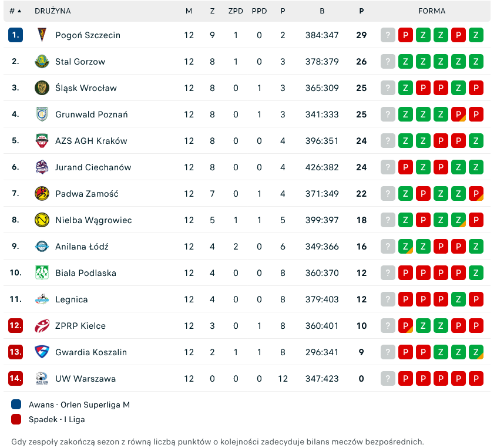Open the Anilana Łódź team page

(x=82, y=247)
